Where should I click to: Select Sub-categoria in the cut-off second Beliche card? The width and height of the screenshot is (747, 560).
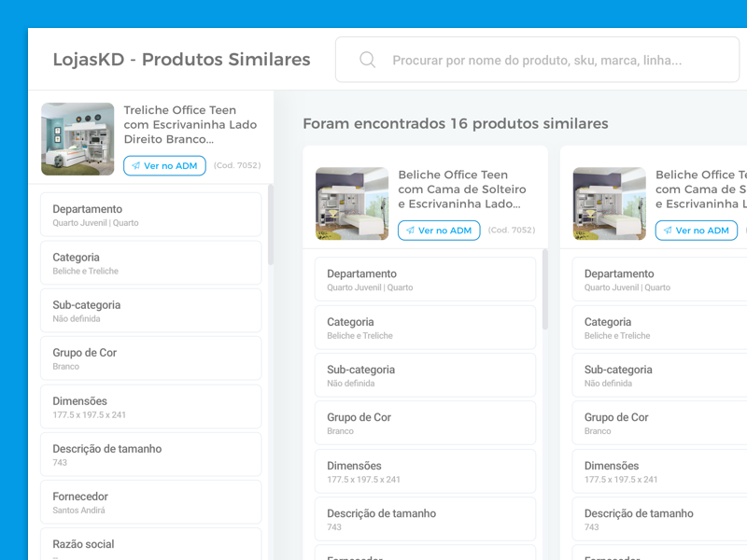(659, 375)
